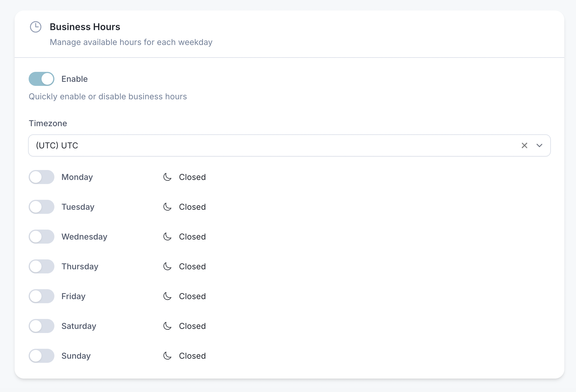Disable the business hours Enable switch

pyautogui.click(x=42, y=79)
